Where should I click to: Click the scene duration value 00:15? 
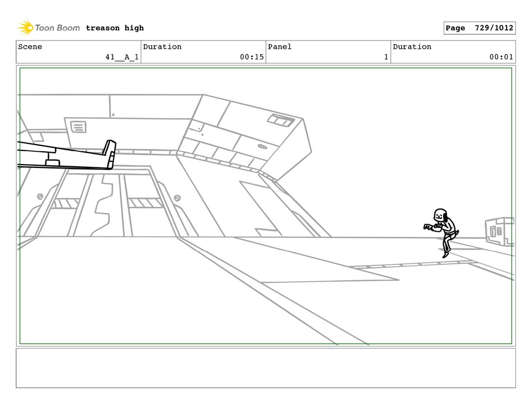click(252, 57)
